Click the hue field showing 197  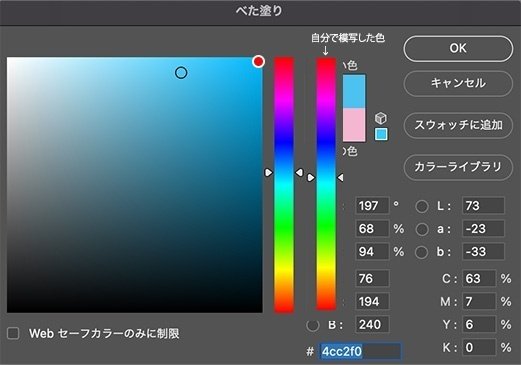pyautogui.click(x=372, y=206)
